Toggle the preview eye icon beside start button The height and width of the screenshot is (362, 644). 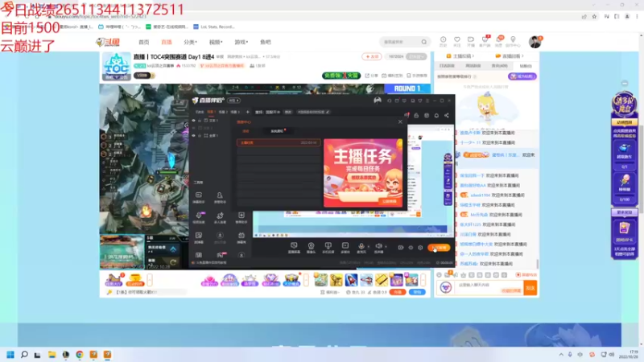411,248
